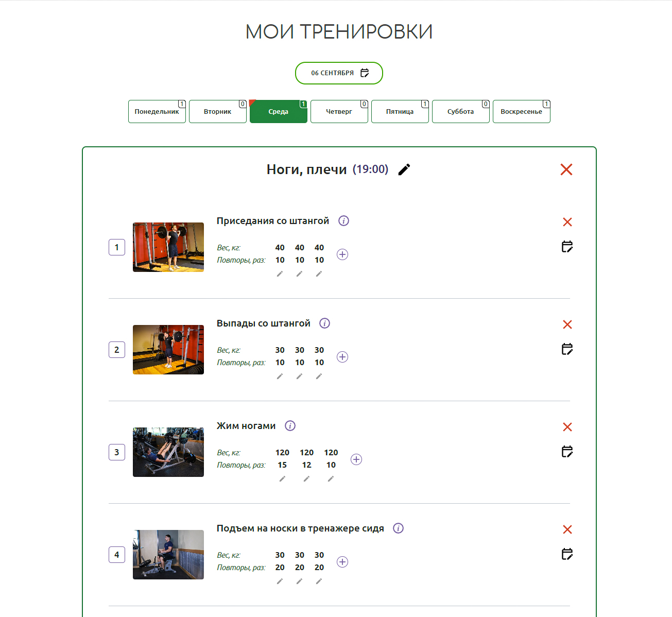
Task: Open Жим ногами exercise thumbnail
Action: point(168,452)
